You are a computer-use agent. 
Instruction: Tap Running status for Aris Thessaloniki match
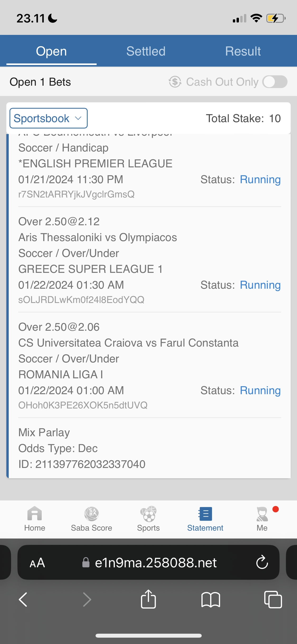point(260,285)
